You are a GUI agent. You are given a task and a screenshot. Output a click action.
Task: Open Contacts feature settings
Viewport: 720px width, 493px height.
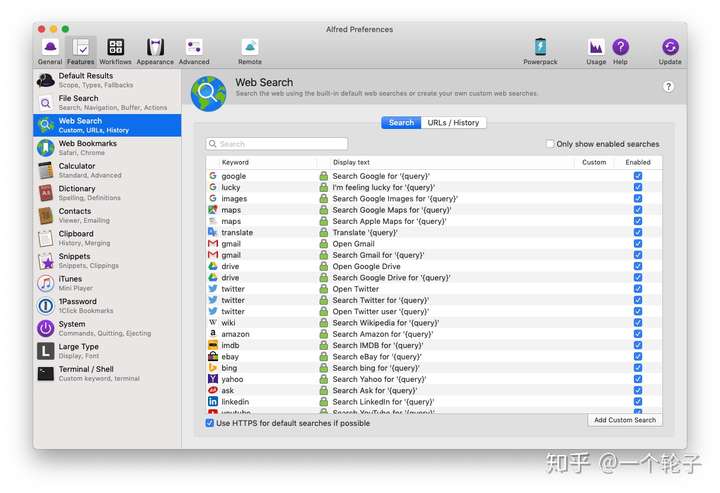tap(107, 215)
